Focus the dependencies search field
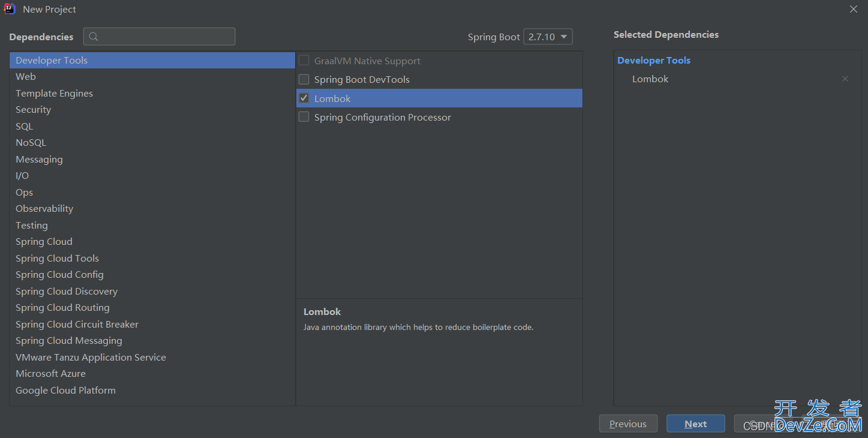The height and width of the screenshot is (438, 868). click(x=166, y=37)
